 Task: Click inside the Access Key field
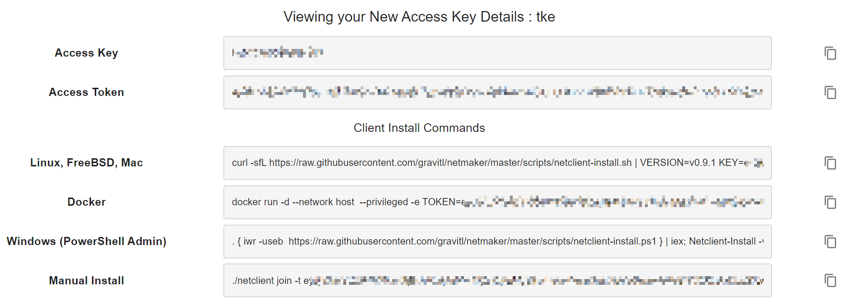pos(497,53)
